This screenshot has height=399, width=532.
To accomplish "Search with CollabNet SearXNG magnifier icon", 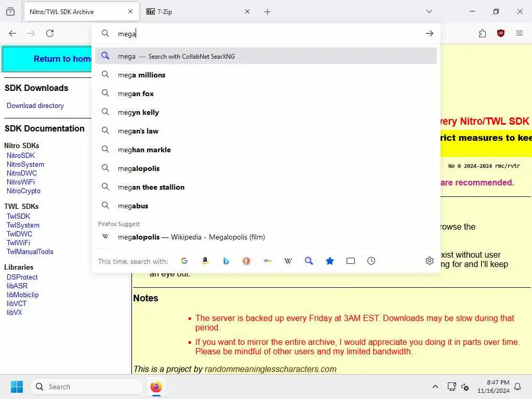I will point(309,261).
